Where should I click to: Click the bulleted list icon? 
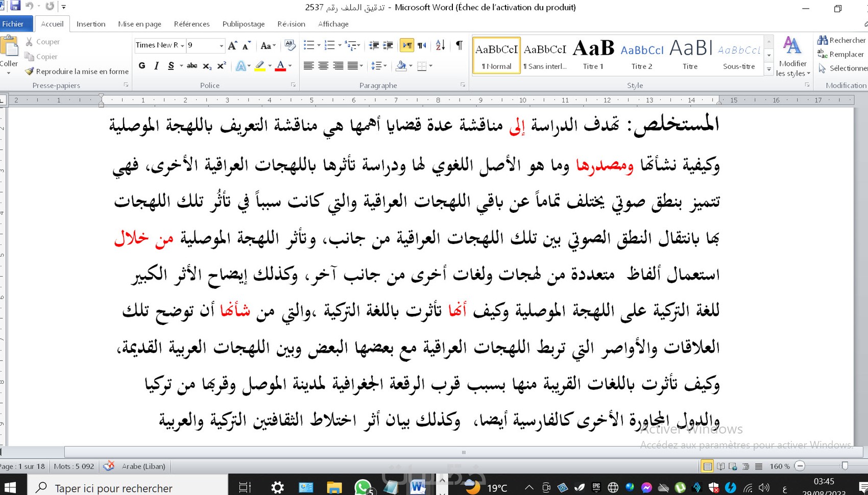(x=308, y=45)
